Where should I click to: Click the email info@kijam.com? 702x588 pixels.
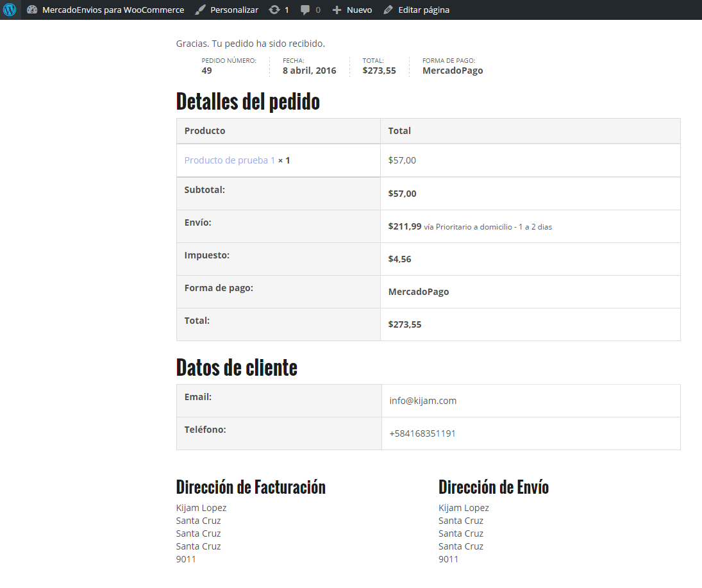coord(423,401)
